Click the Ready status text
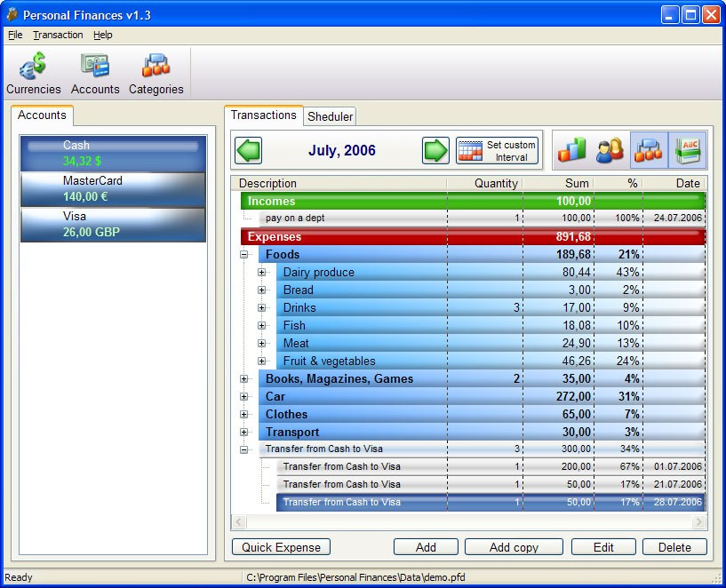 (19, 577)
